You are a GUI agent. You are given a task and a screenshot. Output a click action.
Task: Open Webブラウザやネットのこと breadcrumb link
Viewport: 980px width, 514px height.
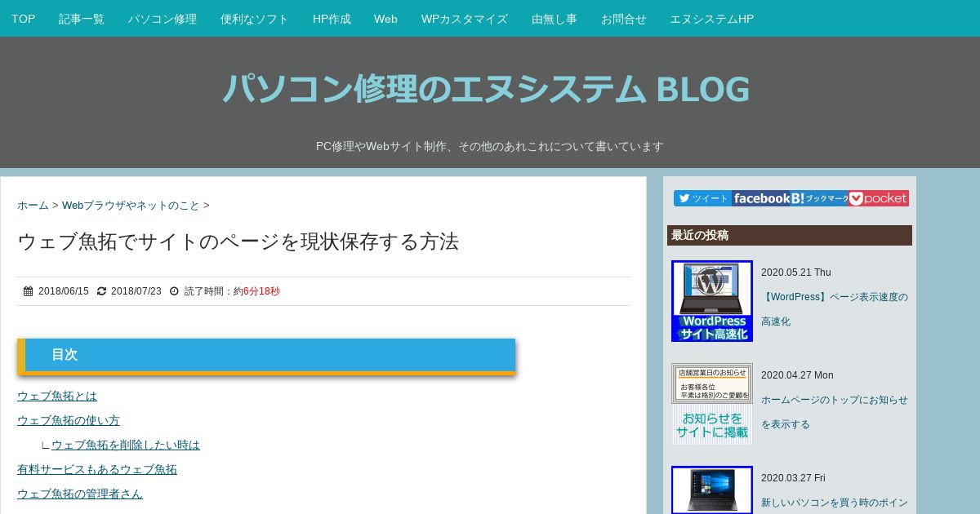click(131, 206)
